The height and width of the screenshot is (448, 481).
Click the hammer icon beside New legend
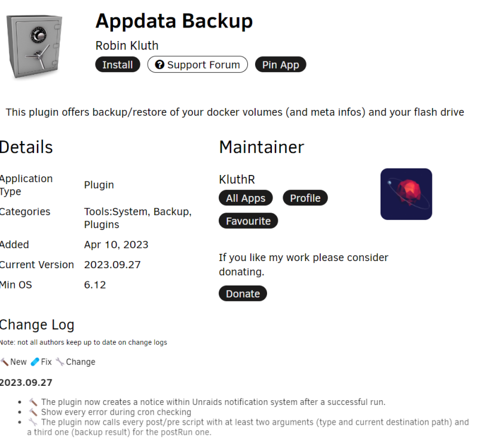5,362
